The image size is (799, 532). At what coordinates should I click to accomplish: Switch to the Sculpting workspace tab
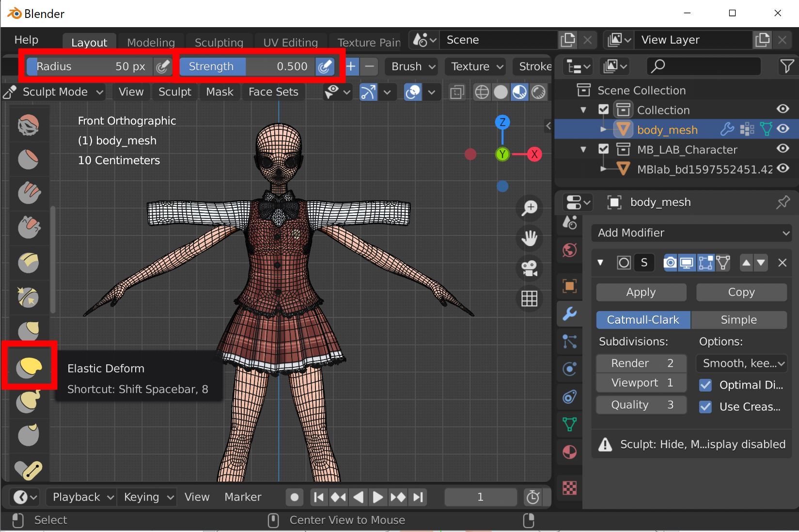point(219,43)
